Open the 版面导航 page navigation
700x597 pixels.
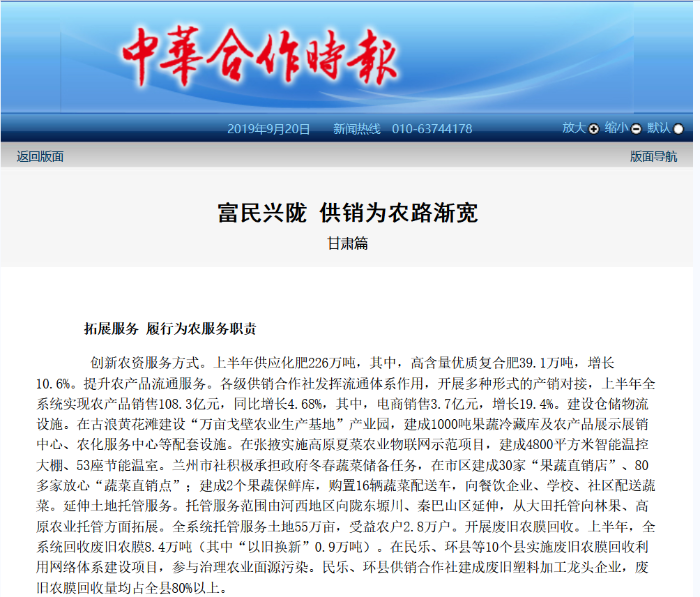pos(653,156)
